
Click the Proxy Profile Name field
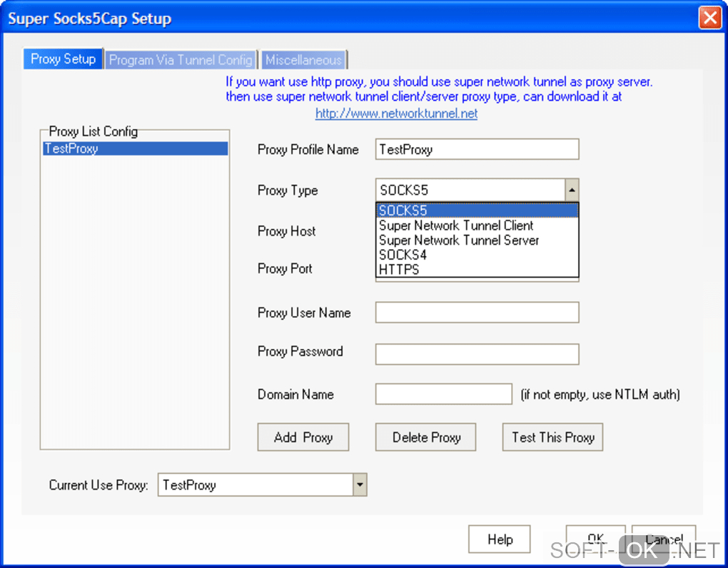(477, 149)
